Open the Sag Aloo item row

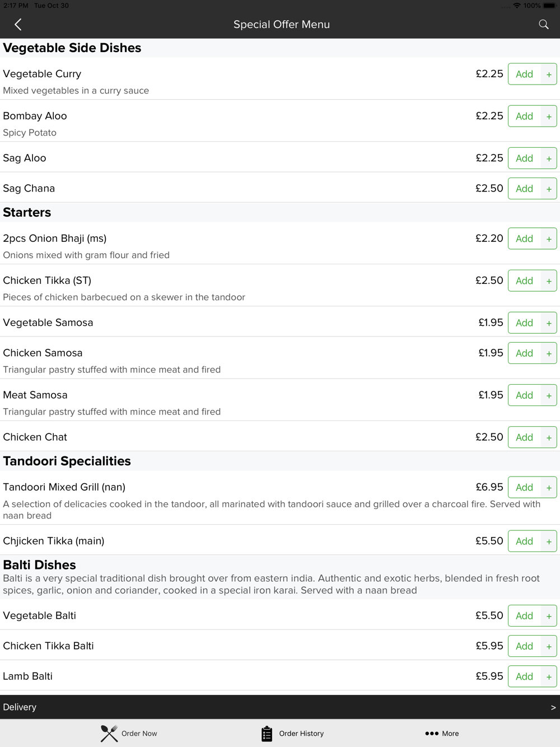point(280,158)
